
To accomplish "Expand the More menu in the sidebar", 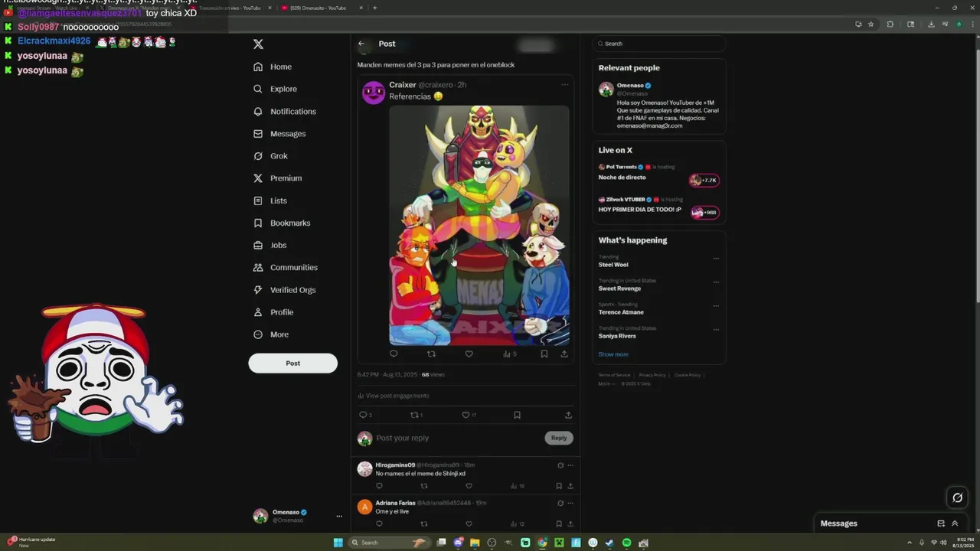I will 270,334.
